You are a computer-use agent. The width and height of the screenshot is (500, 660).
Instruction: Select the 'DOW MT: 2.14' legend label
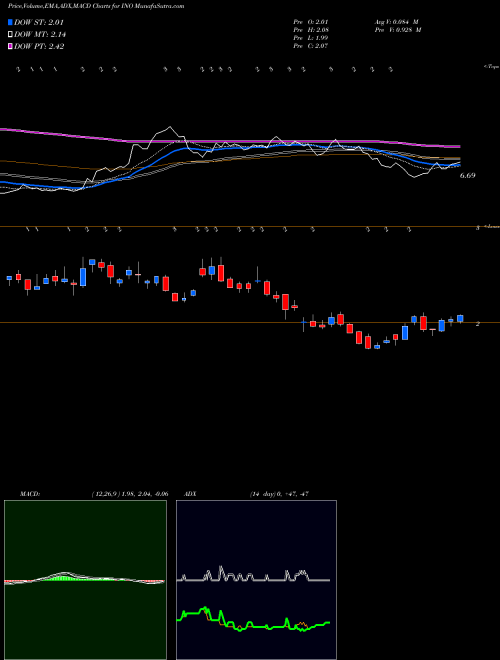coord(40,35)
